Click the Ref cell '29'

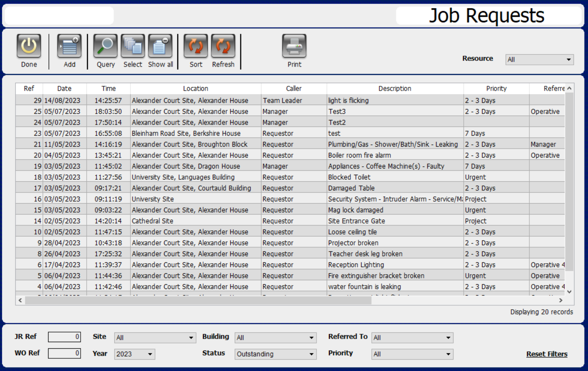click(29, 100)
